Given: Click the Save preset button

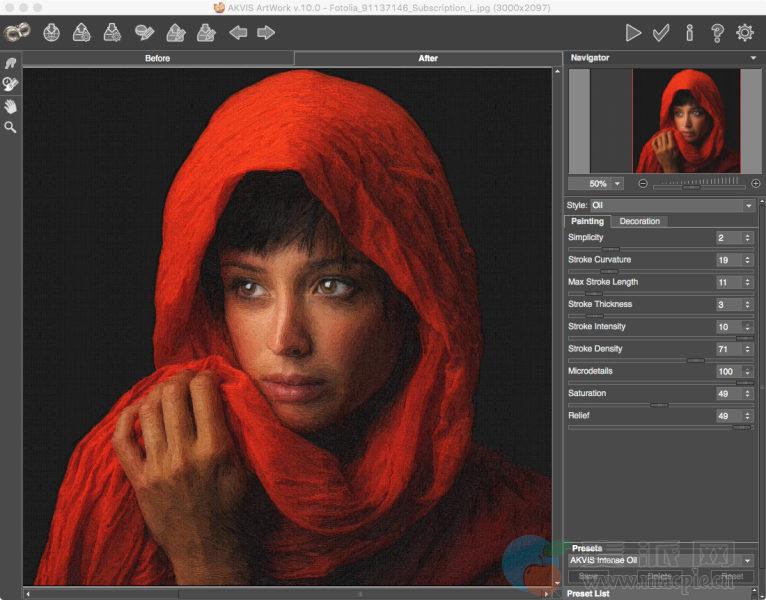Looking at the screenshot, I should pos(587,577).
